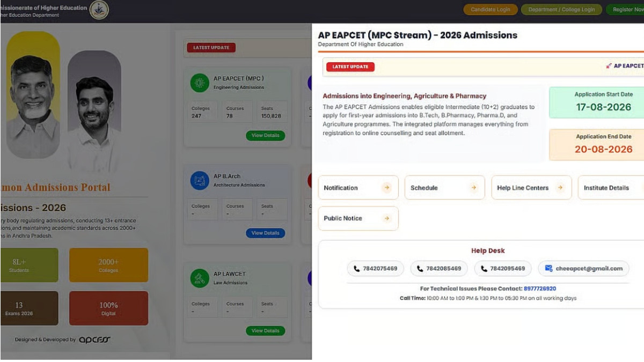Click the 8L+ Students tile
Image resolution: width=644 pixels, height=362 pixels.
29,265
